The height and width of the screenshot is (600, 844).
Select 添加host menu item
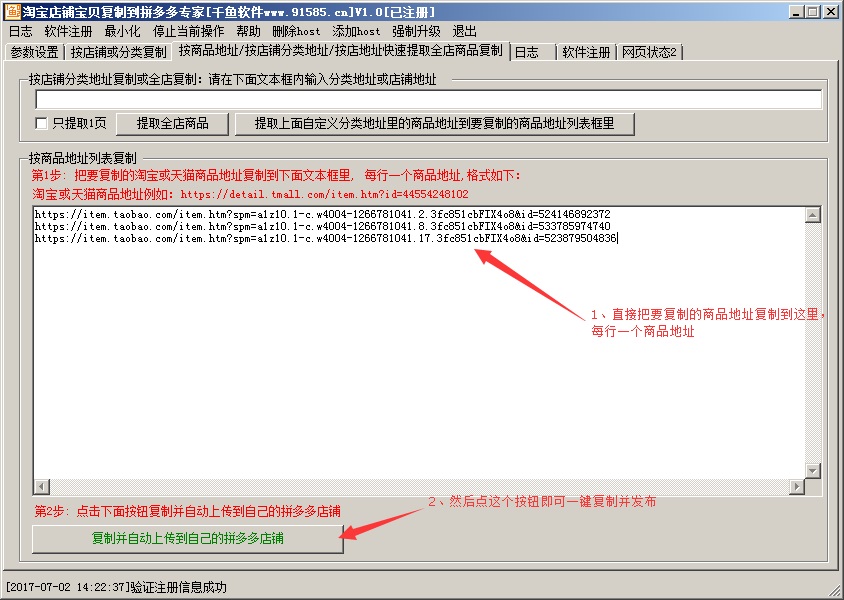click(x=356, y=31)
